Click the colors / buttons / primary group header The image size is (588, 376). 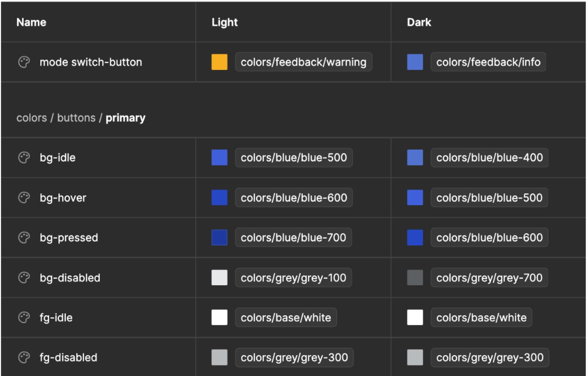click(81, 118)
